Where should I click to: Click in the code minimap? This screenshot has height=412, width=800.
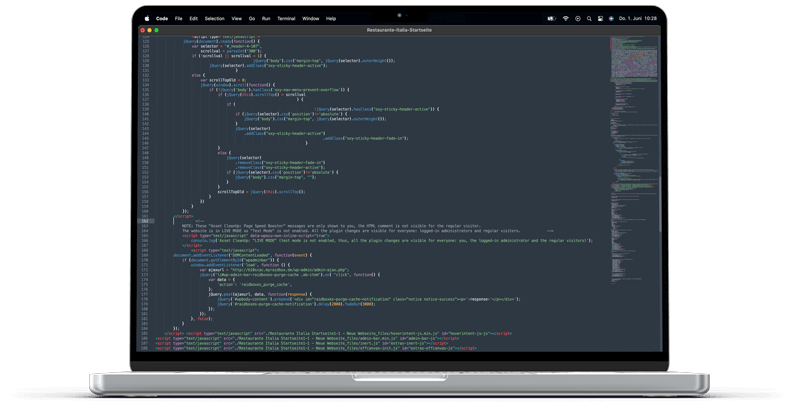(633, 158)
